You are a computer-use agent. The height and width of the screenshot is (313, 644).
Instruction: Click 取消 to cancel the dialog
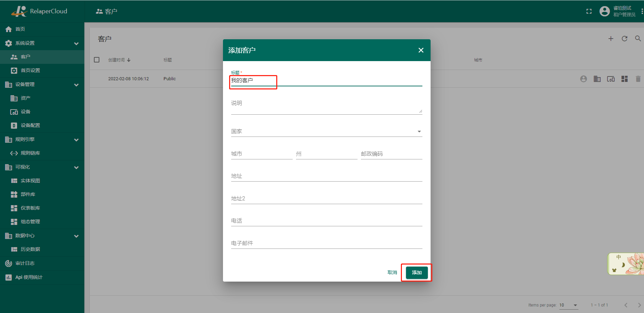[x=392, y=272]
